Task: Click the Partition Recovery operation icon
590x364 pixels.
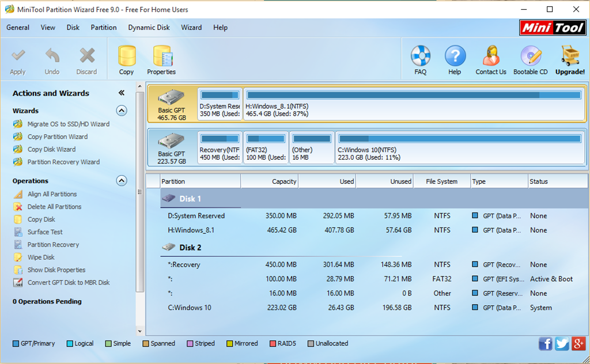Action: pos(18,245)
